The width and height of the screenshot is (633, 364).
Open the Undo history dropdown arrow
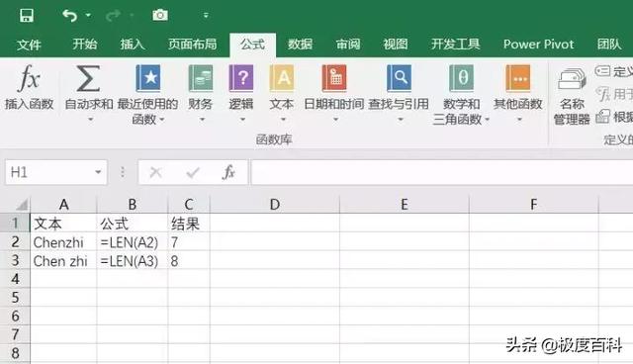(x=88, y=16)
